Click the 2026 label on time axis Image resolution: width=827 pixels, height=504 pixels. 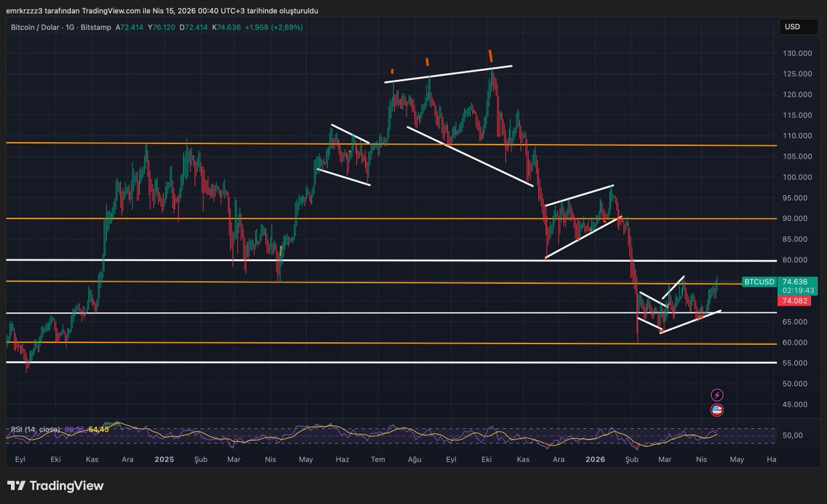pyautogui.click(x=594, y=459)
